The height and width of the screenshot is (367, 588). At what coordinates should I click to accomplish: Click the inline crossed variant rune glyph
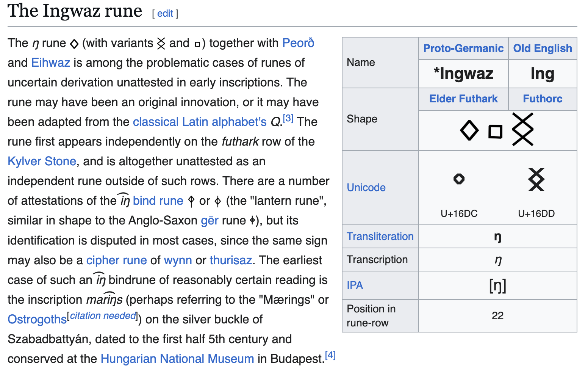coord(161,44)
